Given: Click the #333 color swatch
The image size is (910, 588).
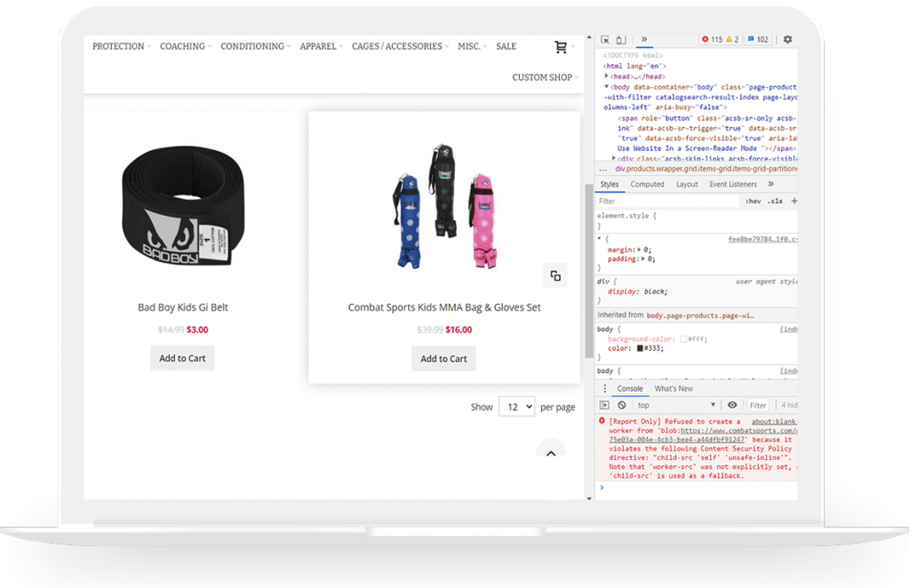Looking at the screenshot, I should click(639, 349).
